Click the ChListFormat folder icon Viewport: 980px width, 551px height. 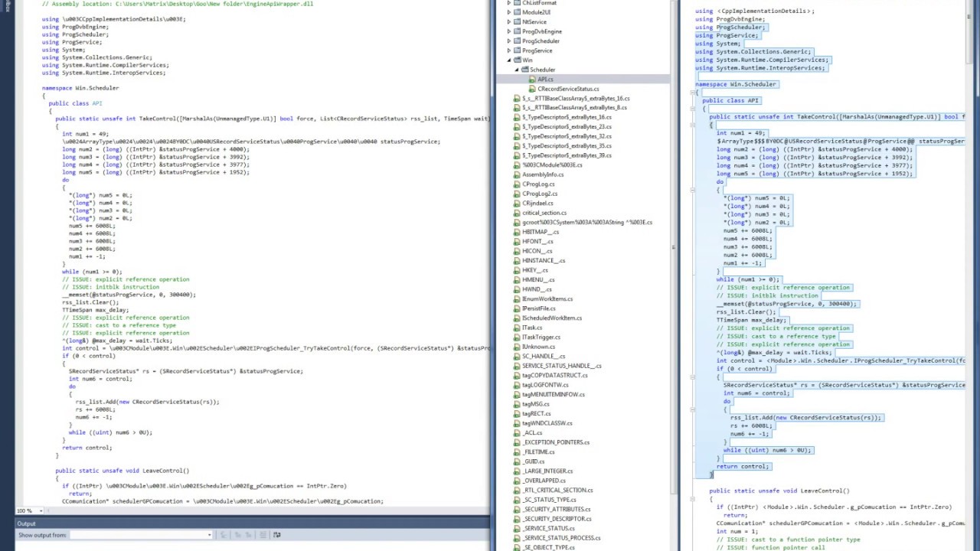pos(517,3)
